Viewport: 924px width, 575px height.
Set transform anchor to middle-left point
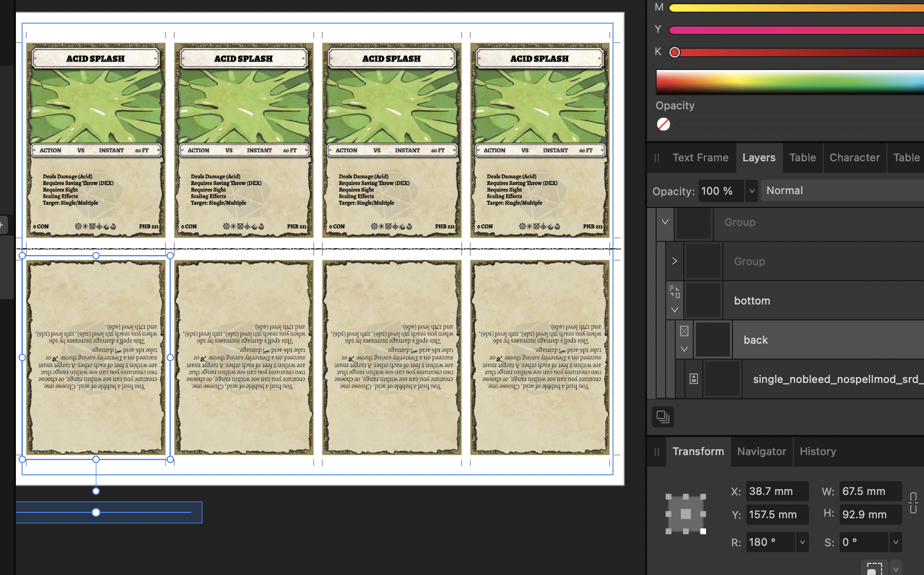[x=669, y=514]
